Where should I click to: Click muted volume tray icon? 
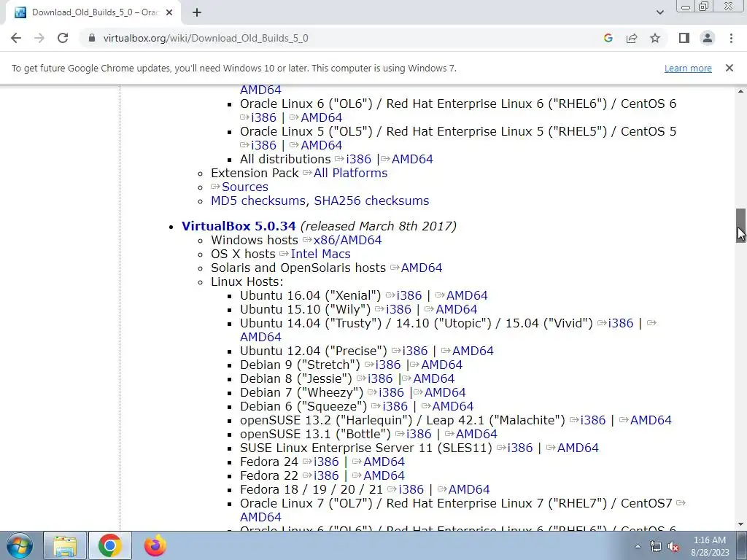click(x=673, y=546)
